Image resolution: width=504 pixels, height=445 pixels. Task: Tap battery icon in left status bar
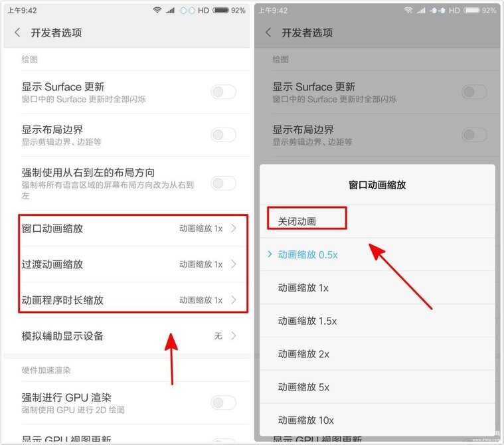(x=221, y=10)
